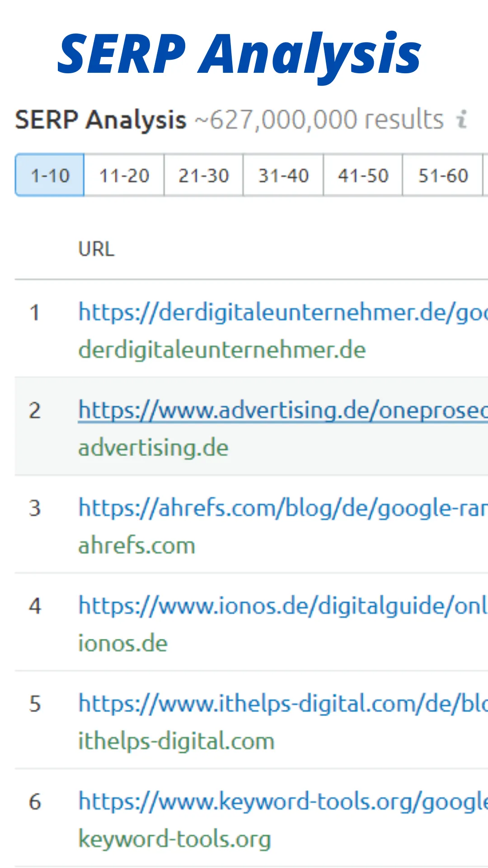Open the derdigitaleunternehmer.de URL link
This screenshot has height=868, width=488.
point(283,312)
